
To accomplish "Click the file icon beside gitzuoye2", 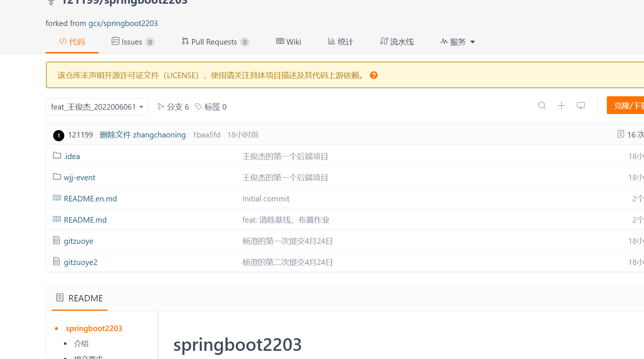I will point(56,262).
